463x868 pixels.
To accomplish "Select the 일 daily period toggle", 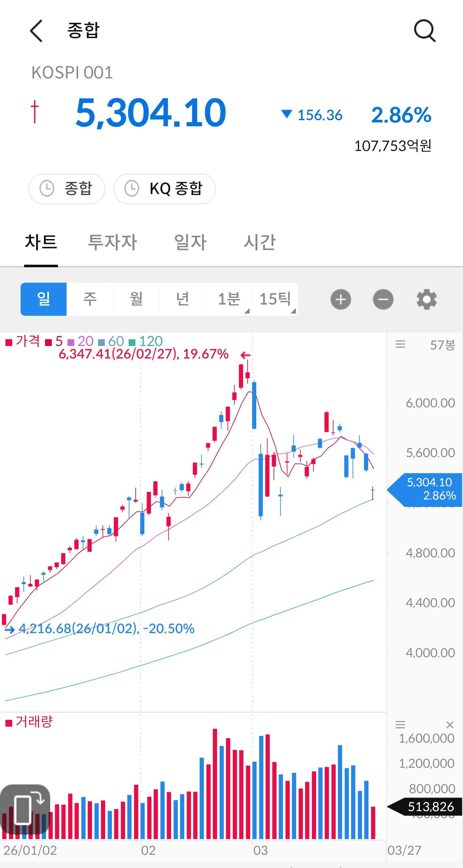I will 43,299.
